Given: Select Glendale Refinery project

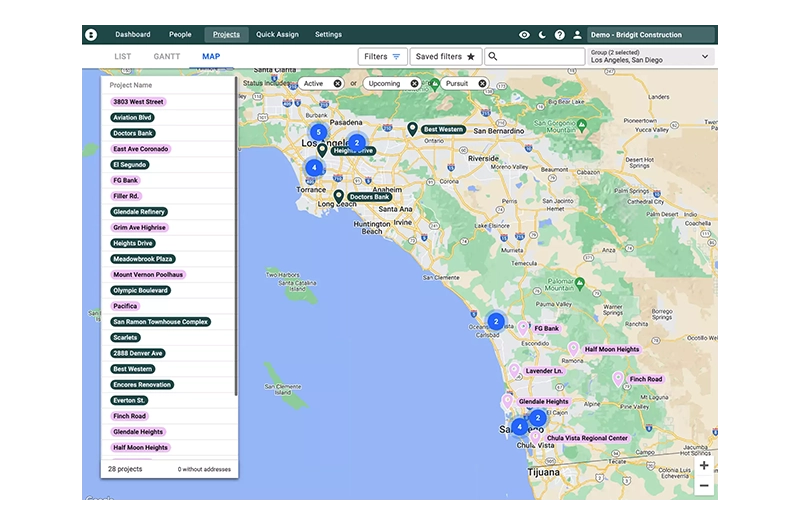Looking at the screenshot, I should click(x=139, y=212).
